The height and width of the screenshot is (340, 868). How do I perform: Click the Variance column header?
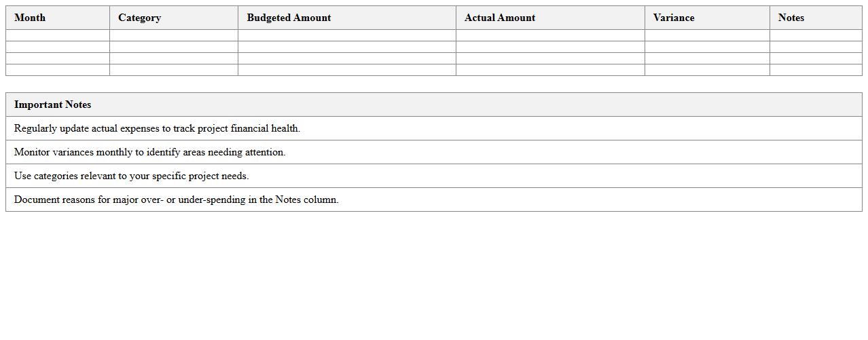pyautogui.click(x=673, y=18)
